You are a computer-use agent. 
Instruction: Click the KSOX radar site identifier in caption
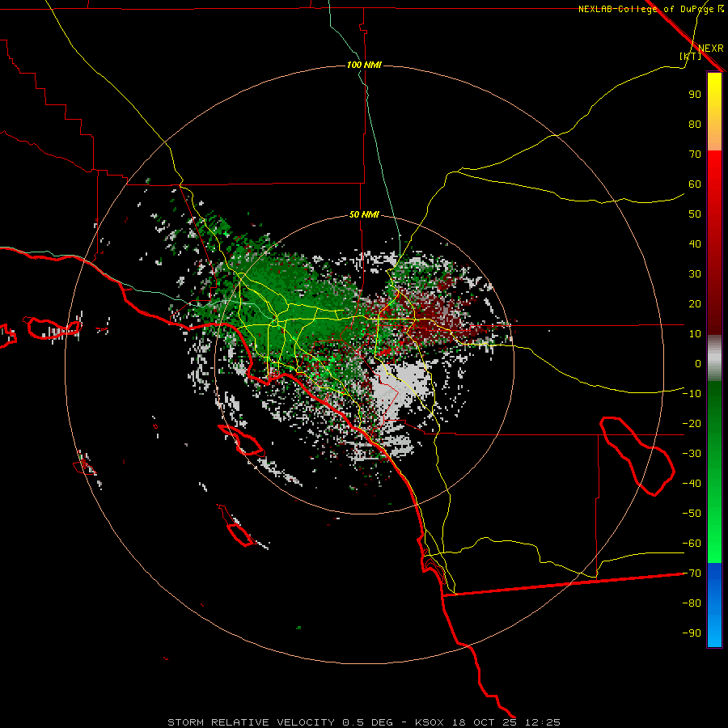[430, 722]
